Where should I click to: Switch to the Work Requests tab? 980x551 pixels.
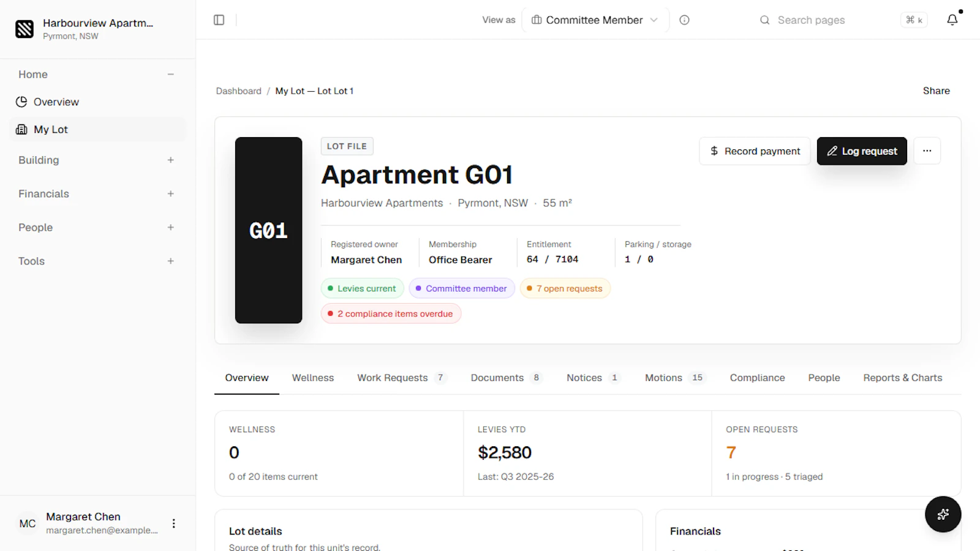pyautogui.click(x=402, y=378)
